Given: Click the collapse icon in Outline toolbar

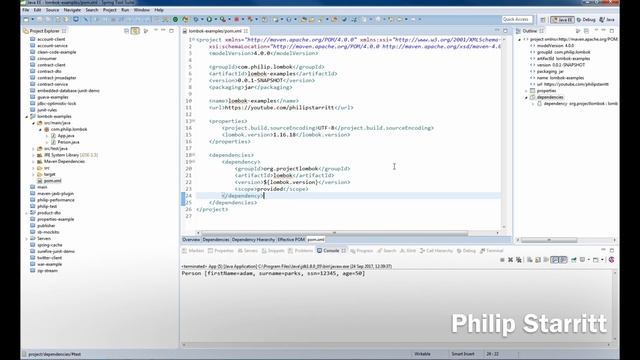Looking at the screenshot, I should (x=586, y=31).
